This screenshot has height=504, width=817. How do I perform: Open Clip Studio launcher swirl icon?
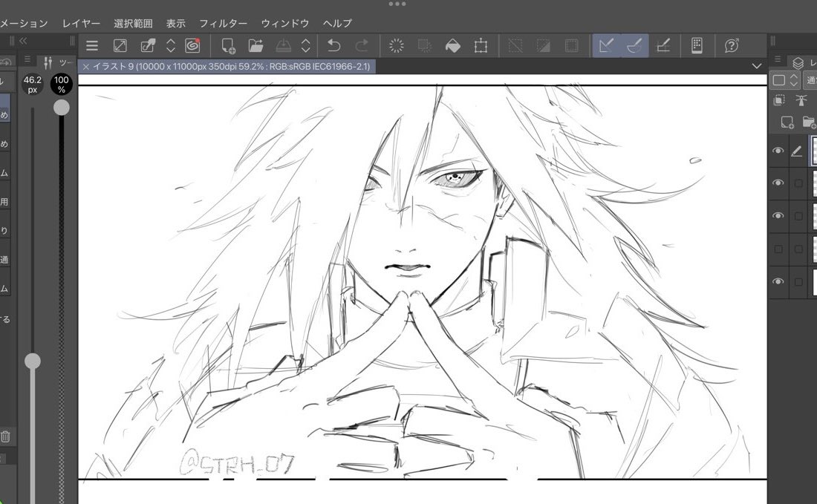193,46
